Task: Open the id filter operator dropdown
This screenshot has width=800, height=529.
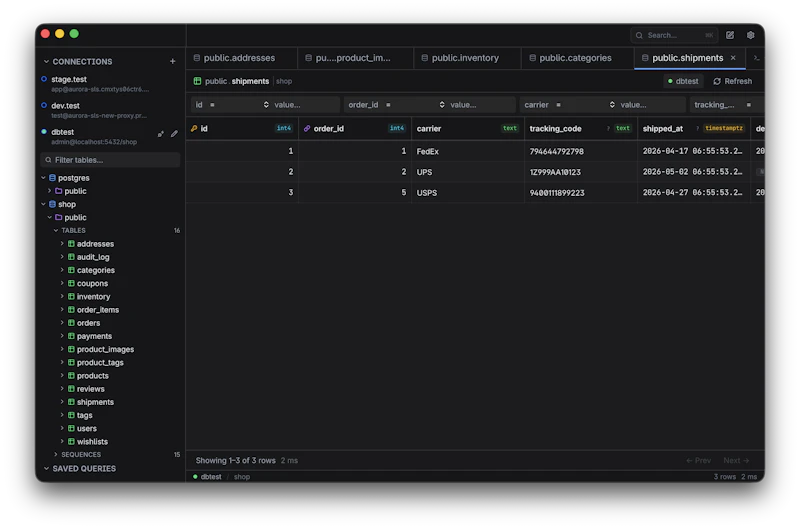Action: (x=239, y=105)
